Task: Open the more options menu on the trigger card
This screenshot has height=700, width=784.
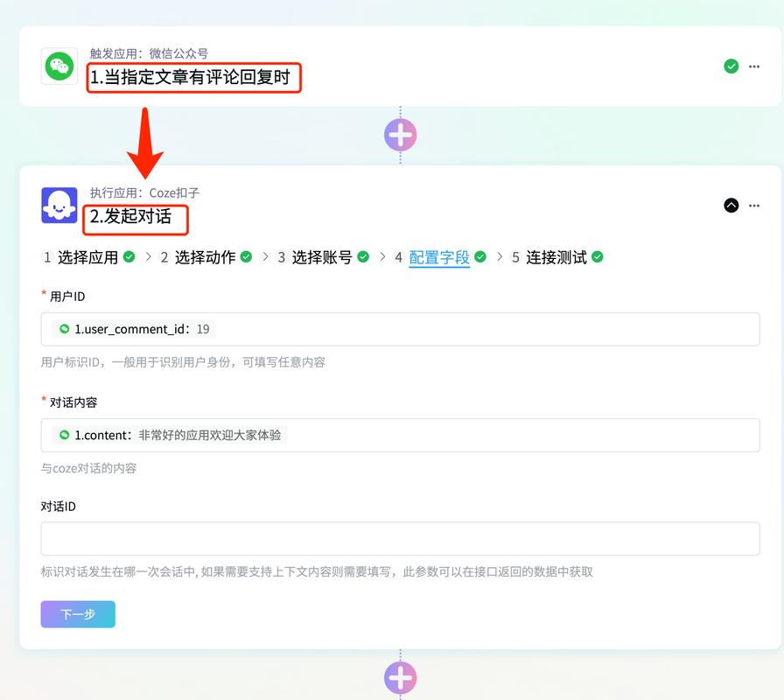Action: 754,66
